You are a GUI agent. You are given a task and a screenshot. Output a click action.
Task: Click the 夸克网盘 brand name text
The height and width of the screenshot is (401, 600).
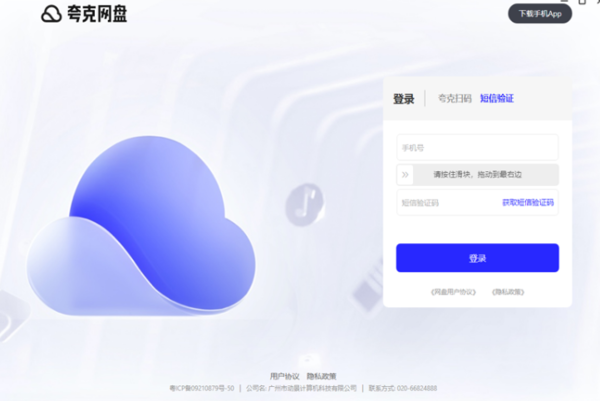tap(97, 14)
